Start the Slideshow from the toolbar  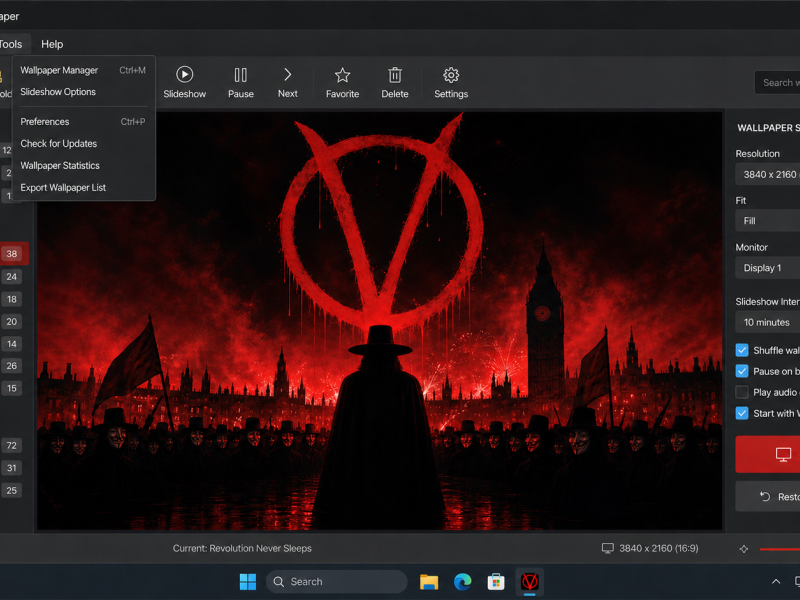click(x=184, y=83)
